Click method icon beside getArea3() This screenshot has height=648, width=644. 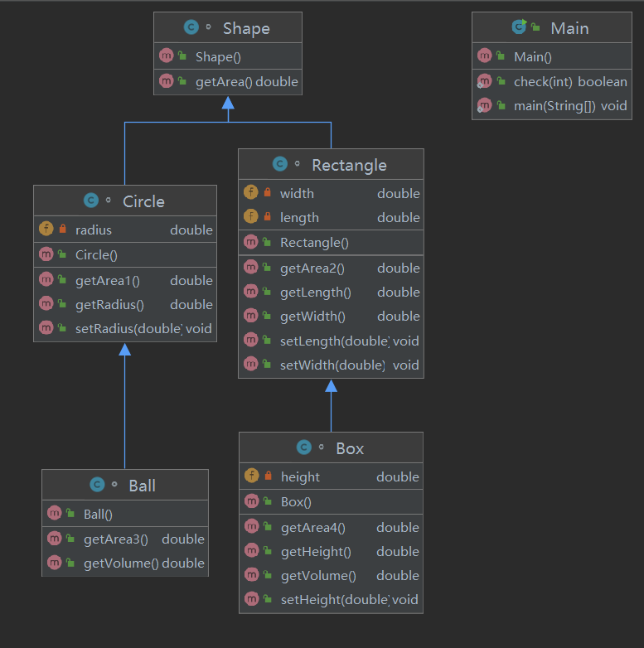point(54,538)
